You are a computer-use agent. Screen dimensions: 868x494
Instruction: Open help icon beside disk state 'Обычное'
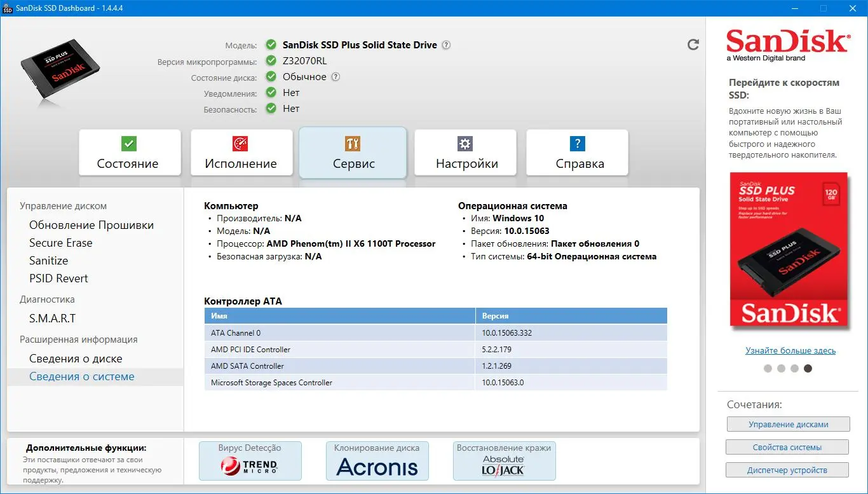336,77
